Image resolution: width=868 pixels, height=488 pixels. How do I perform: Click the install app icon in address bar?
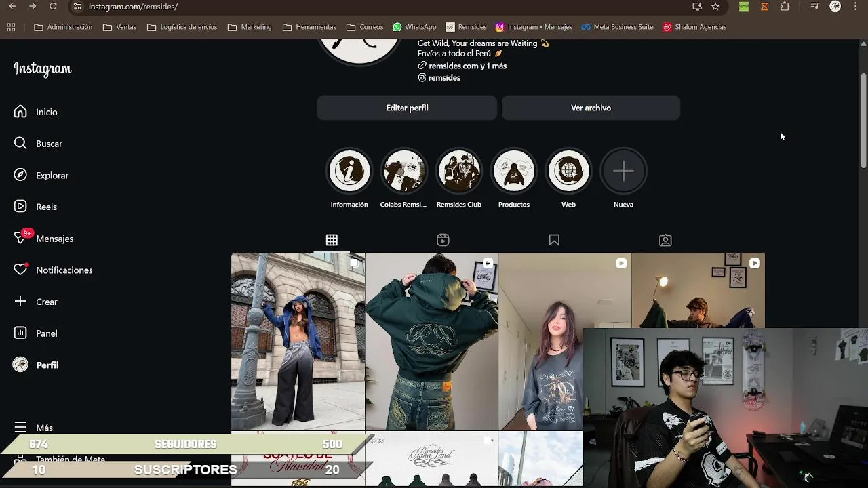[697, 6]
